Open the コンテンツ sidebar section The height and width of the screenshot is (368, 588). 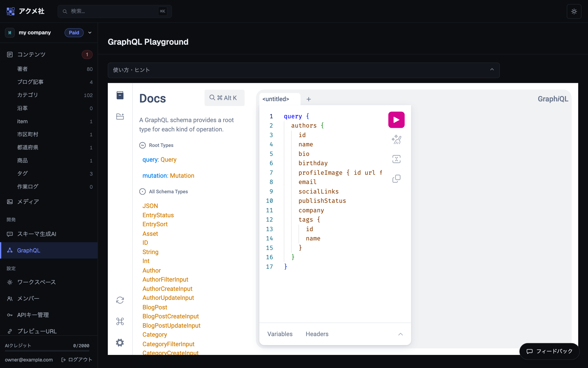click(49, 55)
